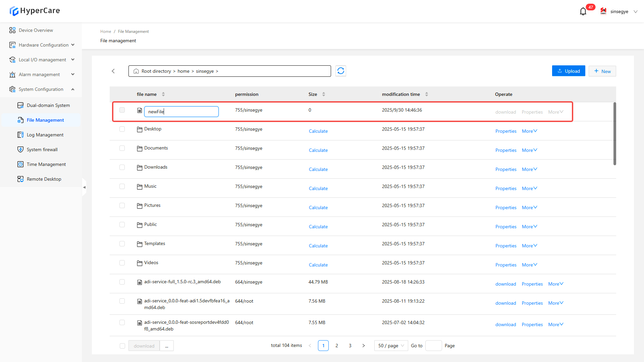This screenshot has height=362, width=644.
Task: Click the Root directory home icon
Action: tap(136, 71)
